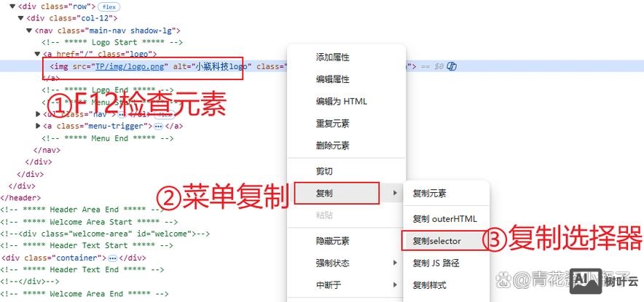Click the icon after == $0
Viewport: 644px width, 302px height.
pyautogui.click(x=452, y=66)
